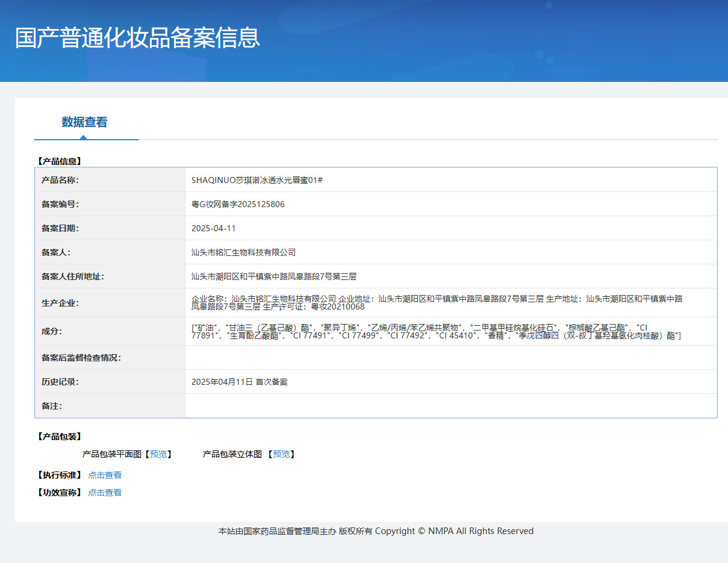Image resolution: width=728 pixels, height=563 pixels.
Task: Select address 汕头市潮阳区和平镇紫中路凤皋路段7号第三层
Action: tap(274, 276)
